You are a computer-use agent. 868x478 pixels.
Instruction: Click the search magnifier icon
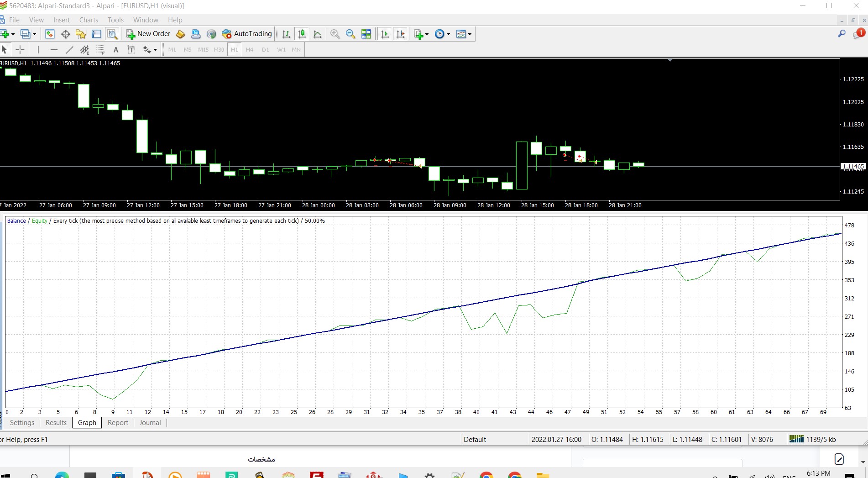842,34
